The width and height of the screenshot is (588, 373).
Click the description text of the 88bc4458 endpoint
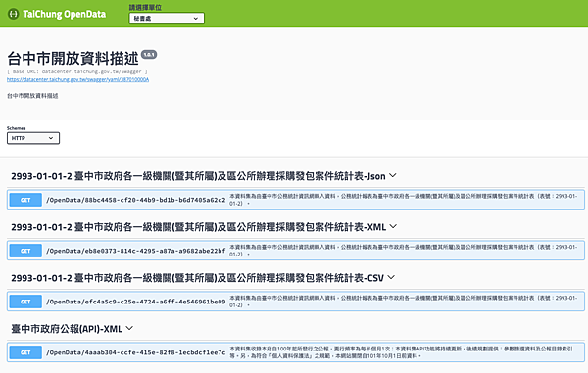[404, 200]
